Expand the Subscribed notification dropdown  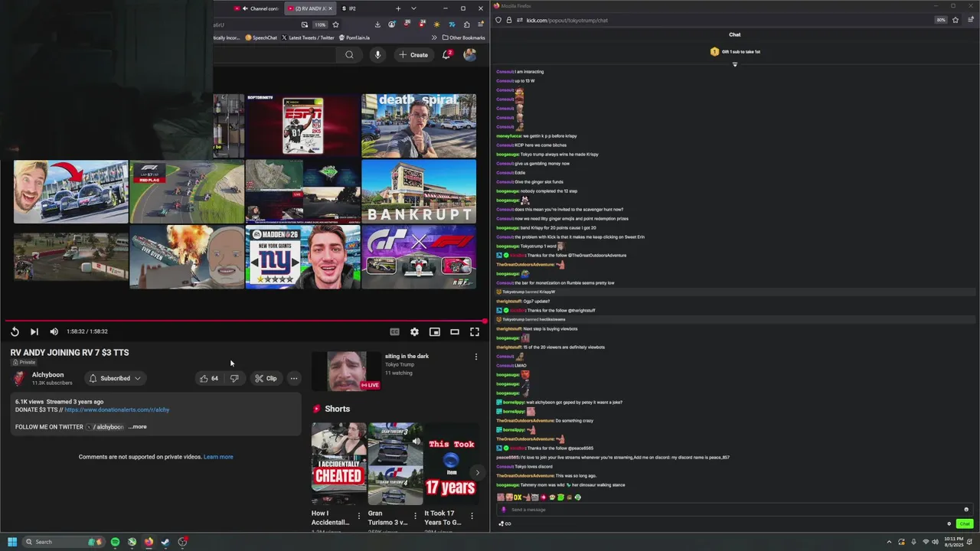(114, 378)
